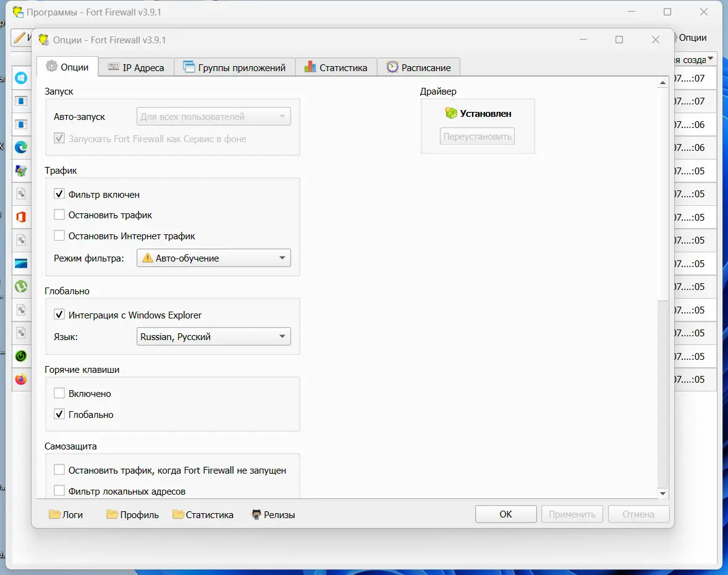The height and width of the screenshot is (575, 728).
Task: Open the Расписание tab
Action: tap(418, 67)
